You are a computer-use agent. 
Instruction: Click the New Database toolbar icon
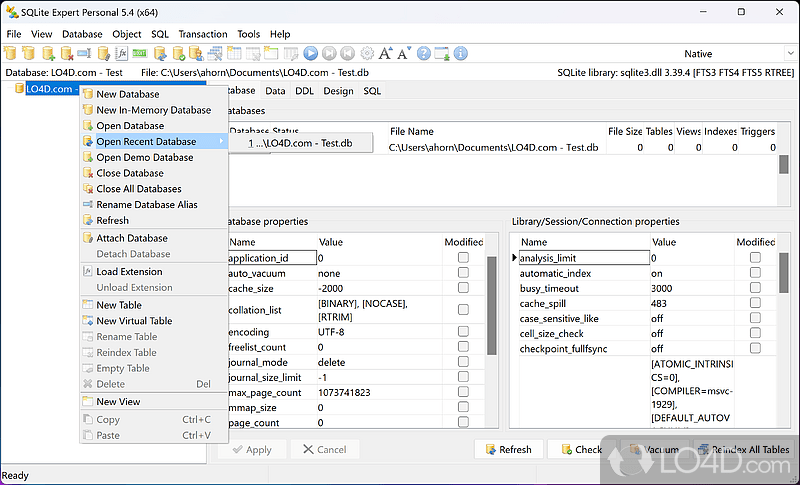pyautogui.click(x=10, y=53)
